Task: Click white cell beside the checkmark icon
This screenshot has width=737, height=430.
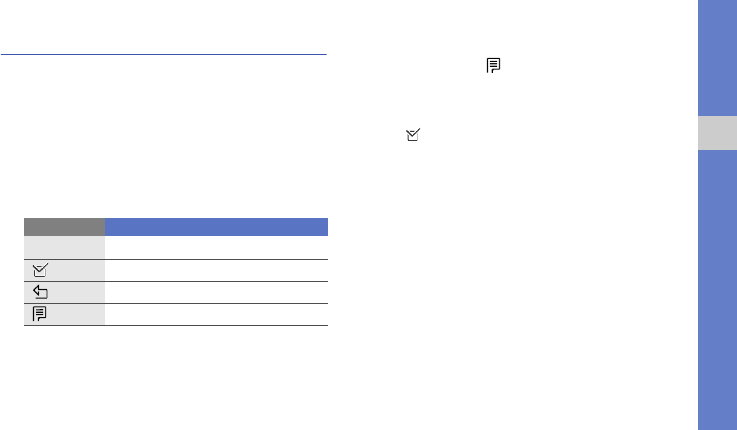Action: pyautogui.click(x=216, y=270)
